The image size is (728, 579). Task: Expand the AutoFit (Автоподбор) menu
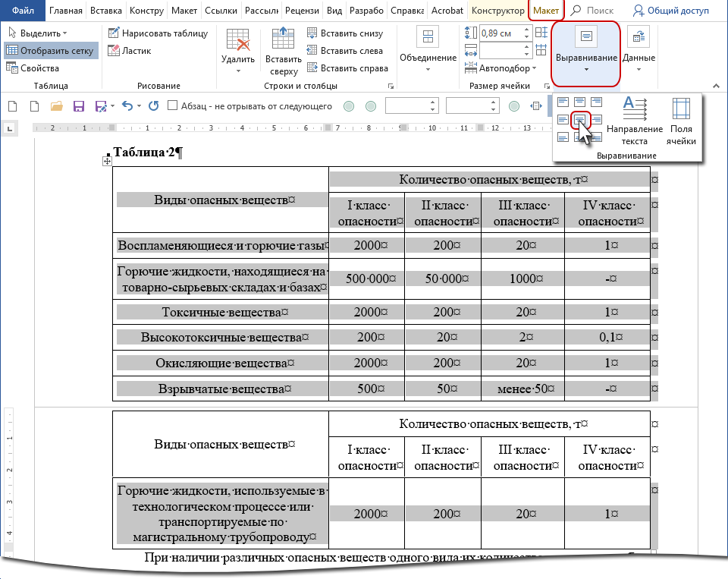[508, 68]
